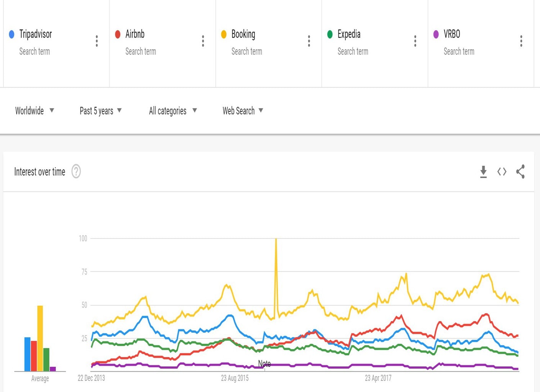540x392 pixels.
Task: Click the 23 Apr 2017 axis label
Action: point(378,378)
